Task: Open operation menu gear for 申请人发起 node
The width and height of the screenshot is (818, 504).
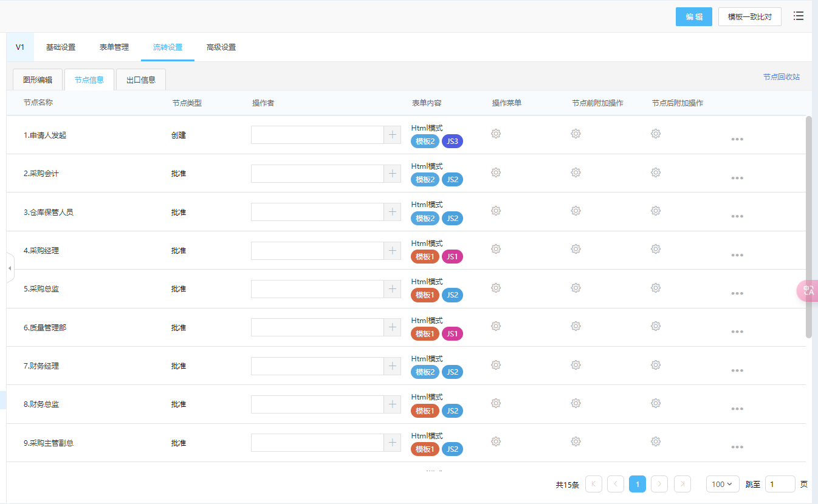Action: pyautogui.click(x=496, y=134)
